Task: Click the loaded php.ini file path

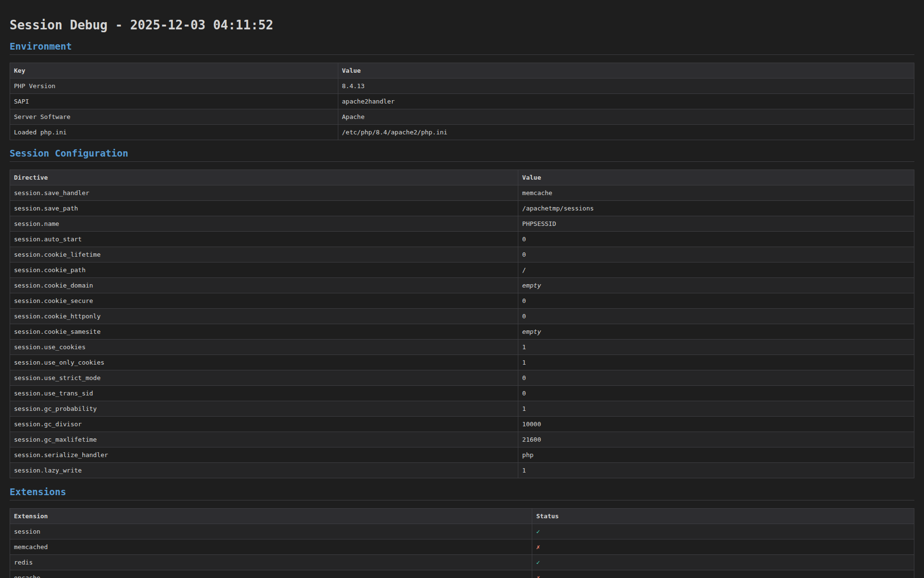Action: coord(394,132)
